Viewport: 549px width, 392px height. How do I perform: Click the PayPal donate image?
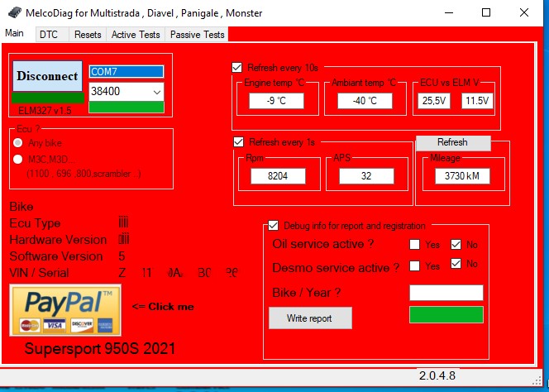tap(65, 309)
